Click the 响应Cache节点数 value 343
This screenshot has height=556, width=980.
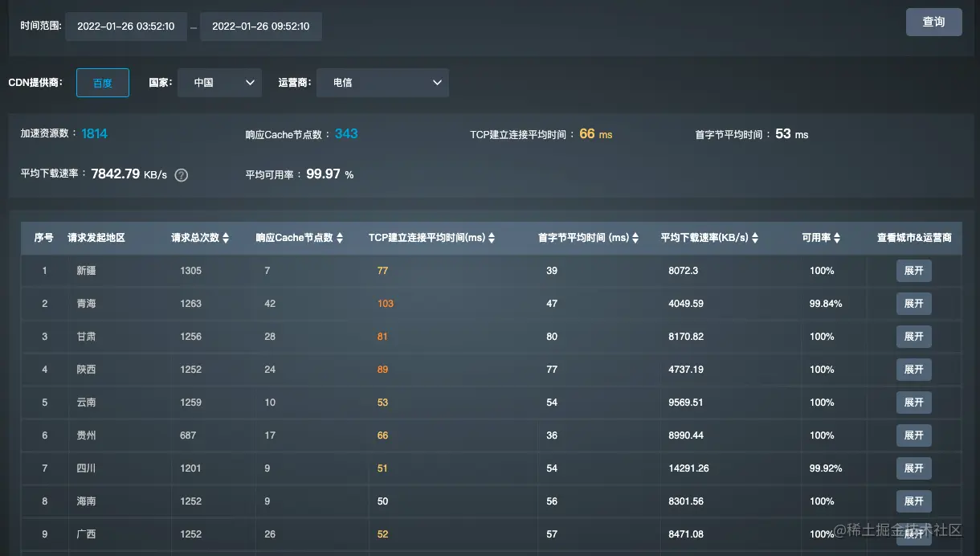point(346,133)
